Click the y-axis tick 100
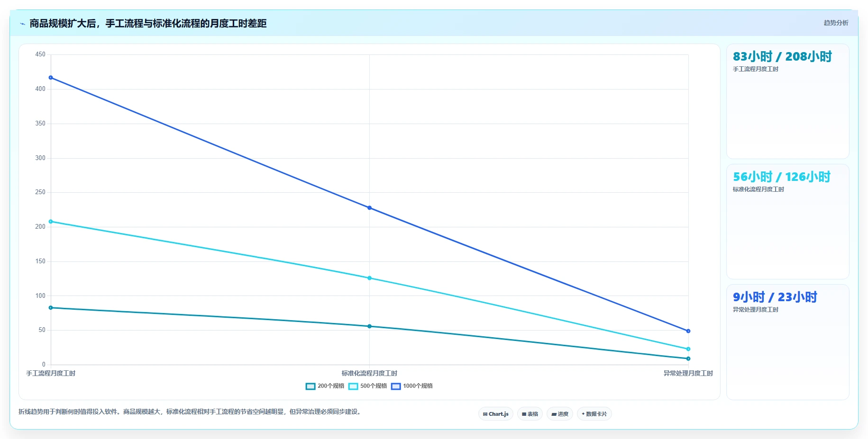868x439 pixels. (40, 296)
